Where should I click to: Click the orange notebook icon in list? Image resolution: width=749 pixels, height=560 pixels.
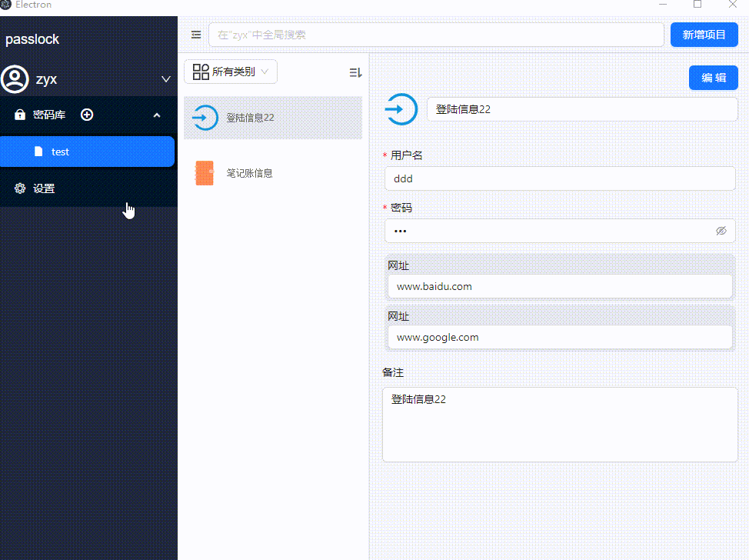pos(205,173)
